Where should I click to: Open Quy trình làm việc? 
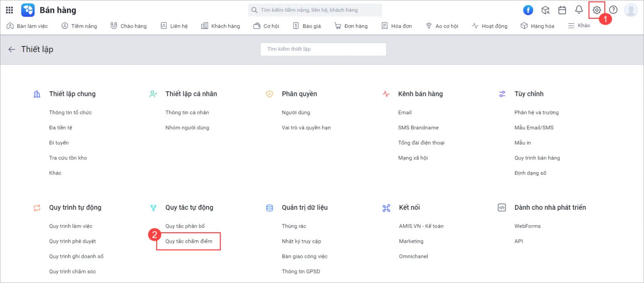(70, 226)
